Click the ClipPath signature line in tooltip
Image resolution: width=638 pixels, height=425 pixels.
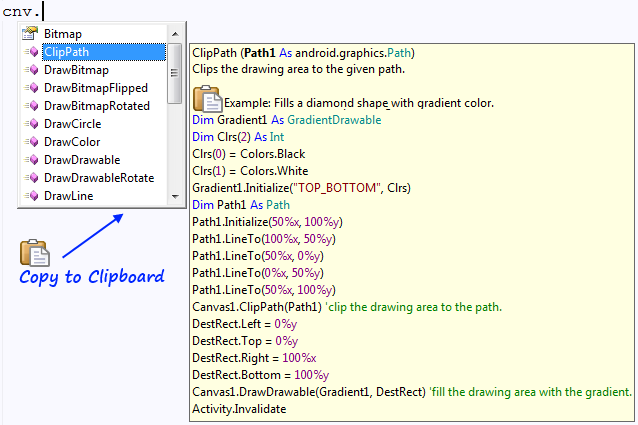pyautogui.click(x=303, y=53)
